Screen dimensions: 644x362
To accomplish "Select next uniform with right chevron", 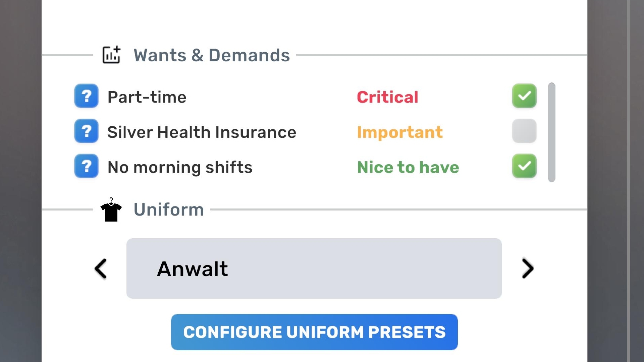I will click(527, 268).
